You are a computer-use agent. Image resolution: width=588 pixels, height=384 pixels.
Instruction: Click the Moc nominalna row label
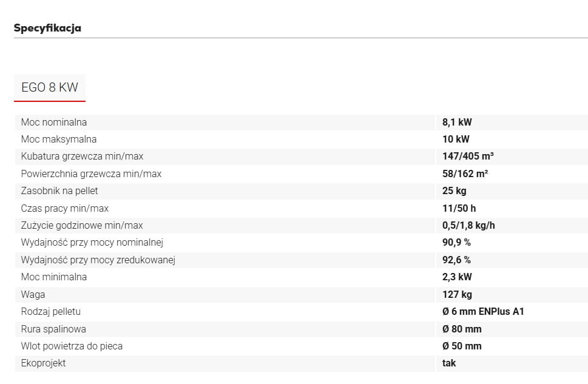pyautogui.click(x=54, y=123)
